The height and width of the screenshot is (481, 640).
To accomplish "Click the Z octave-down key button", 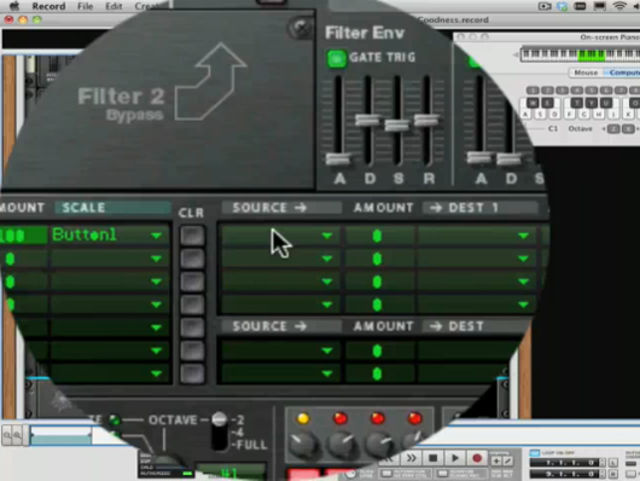I will pos(613,129).
